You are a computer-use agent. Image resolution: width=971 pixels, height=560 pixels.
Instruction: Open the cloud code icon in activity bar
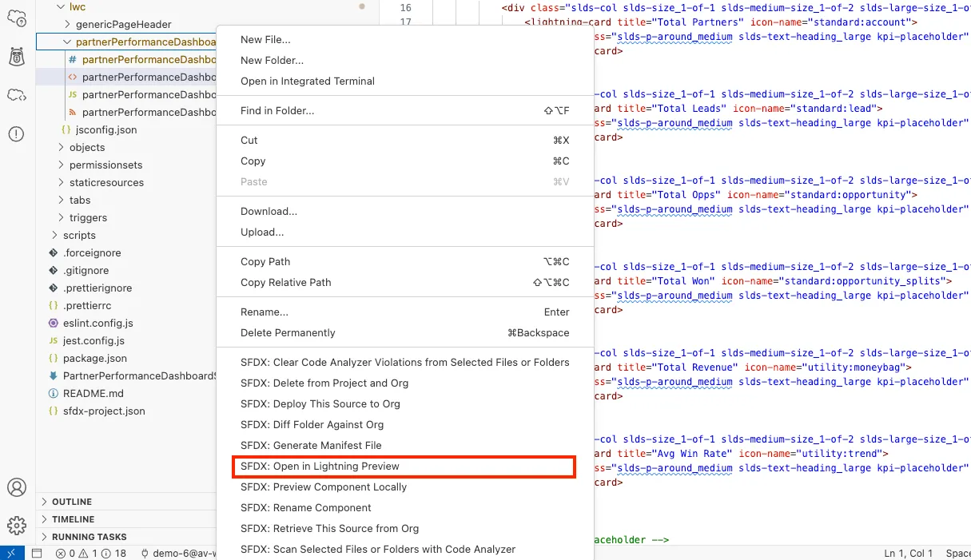(17, 96)
